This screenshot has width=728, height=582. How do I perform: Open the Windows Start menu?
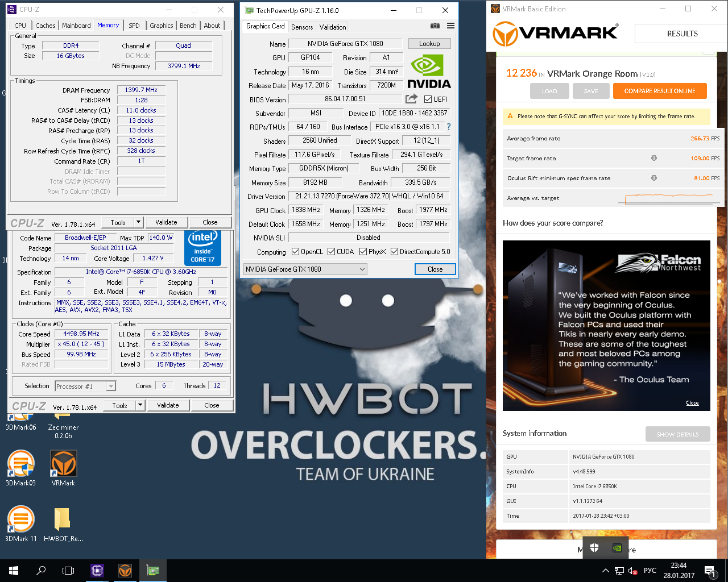click(14, 571)
